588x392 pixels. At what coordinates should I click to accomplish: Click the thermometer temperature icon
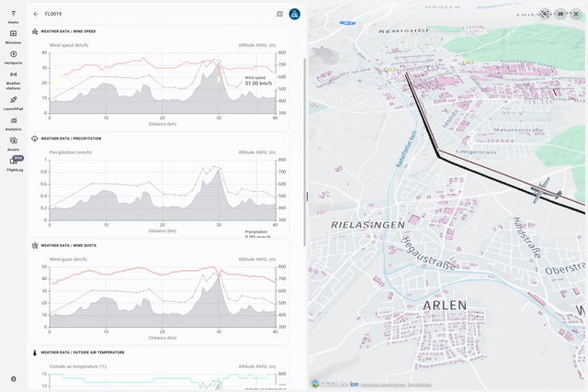[35, 353]
